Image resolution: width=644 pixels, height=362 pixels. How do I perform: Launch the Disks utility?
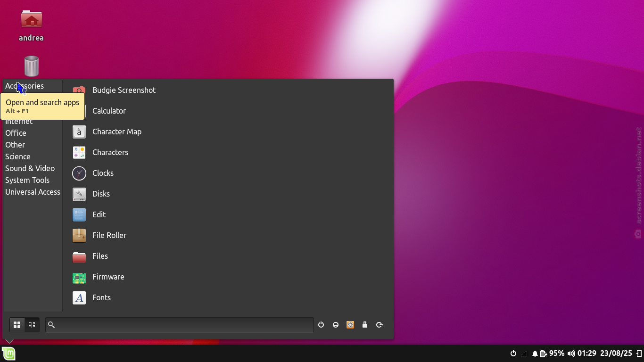coord(228,194)
